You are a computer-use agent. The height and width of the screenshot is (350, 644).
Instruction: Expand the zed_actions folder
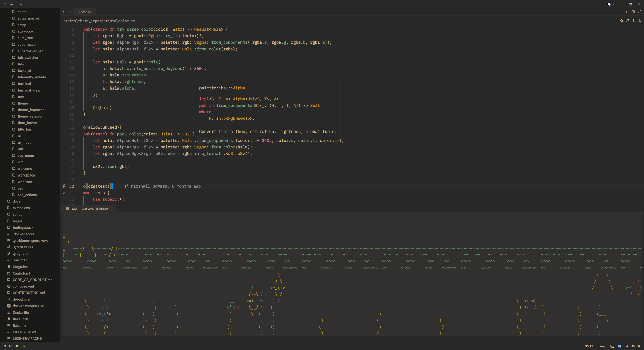[30, 195]
